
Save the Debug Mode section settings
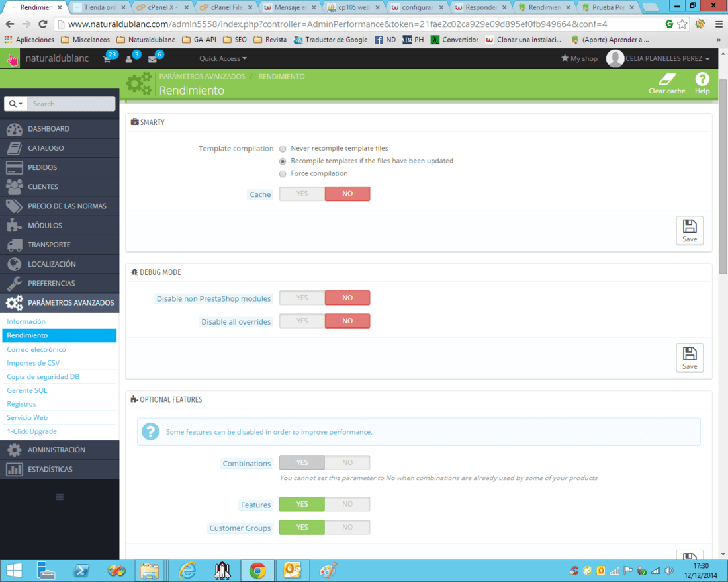click(x=690, y=357)
